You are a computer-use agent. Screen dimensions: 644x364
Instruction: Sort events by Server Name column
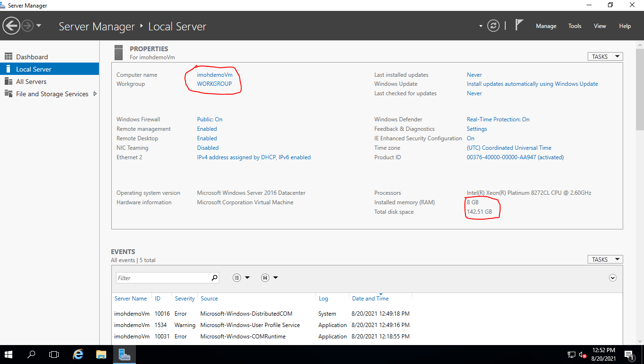(131, 299)
